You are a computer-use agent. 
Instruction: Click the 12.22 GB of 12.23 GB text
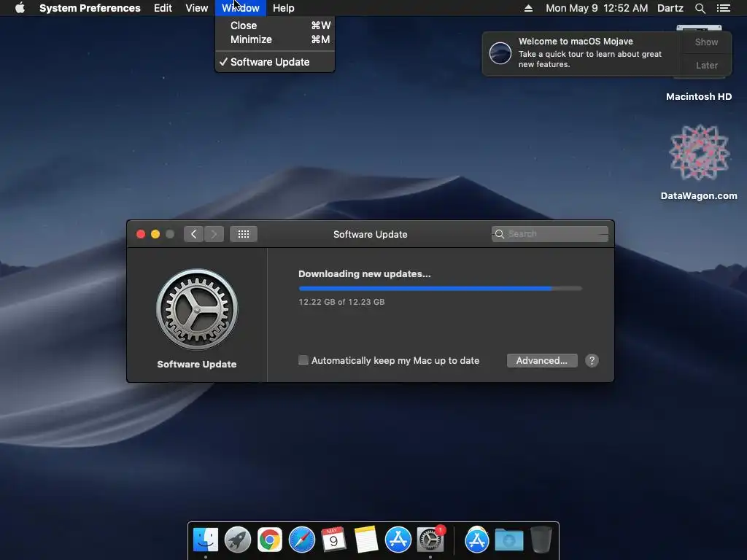(341, 302)
